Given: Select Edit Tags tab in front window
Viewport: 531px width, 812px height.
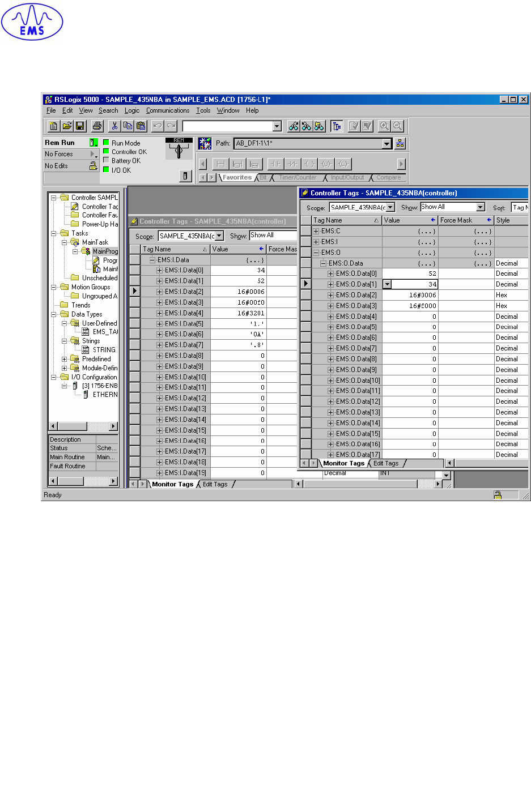Looking at the screenshot, I should [x=386, y=463].
